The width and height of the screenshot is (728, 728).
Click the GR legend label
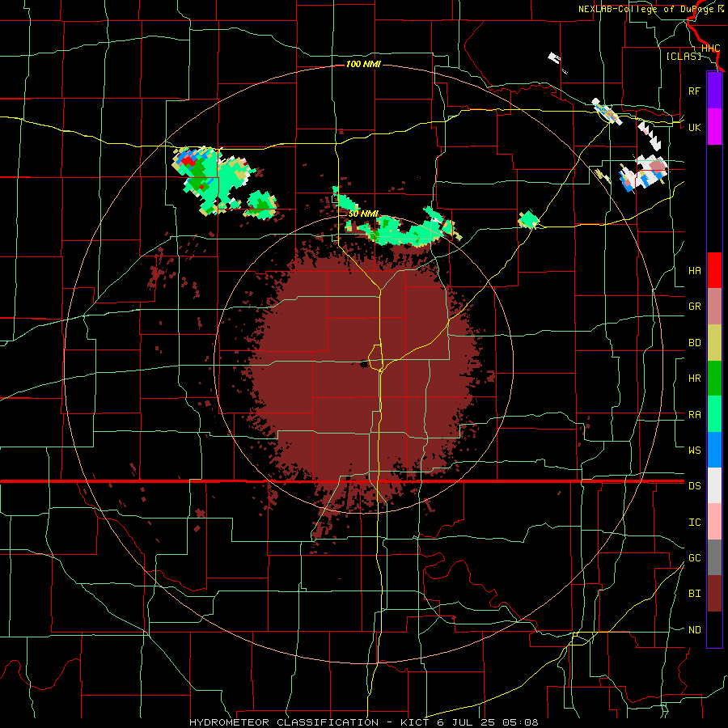click(x=694, y=307)
